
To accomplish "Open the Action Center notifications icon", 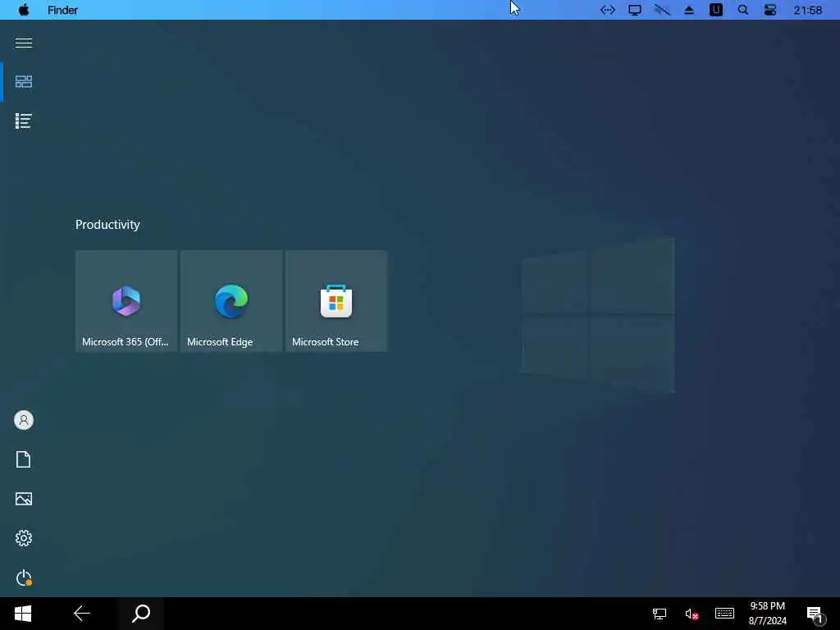I will coord(815,614).
